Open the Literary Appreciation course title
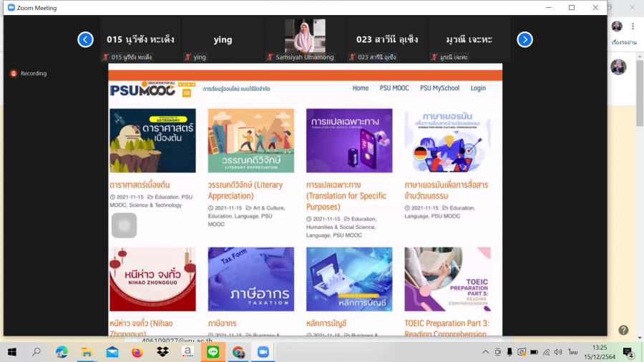The height and width of the screenshot is (362, 644). (x=245, y=190)
